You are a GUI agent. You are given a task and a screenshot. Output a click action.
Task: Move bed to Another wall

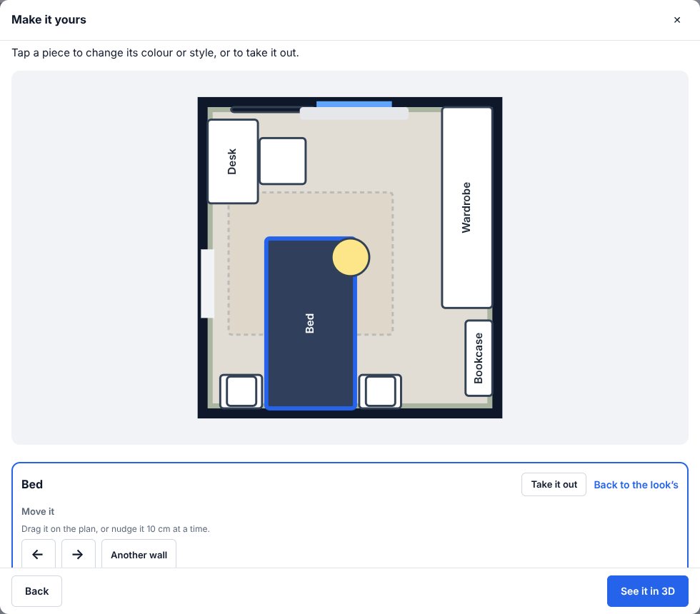pos(139,555)
